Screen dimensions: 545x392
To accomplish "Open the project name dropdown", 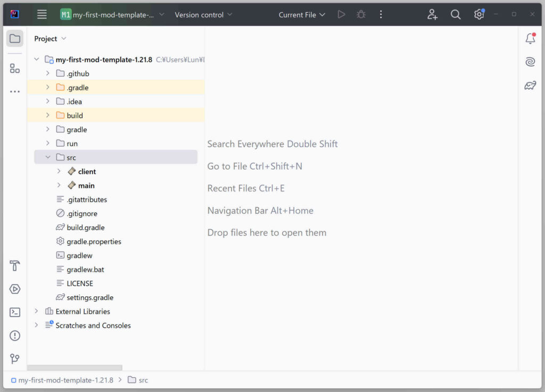I will coord(113,14).
